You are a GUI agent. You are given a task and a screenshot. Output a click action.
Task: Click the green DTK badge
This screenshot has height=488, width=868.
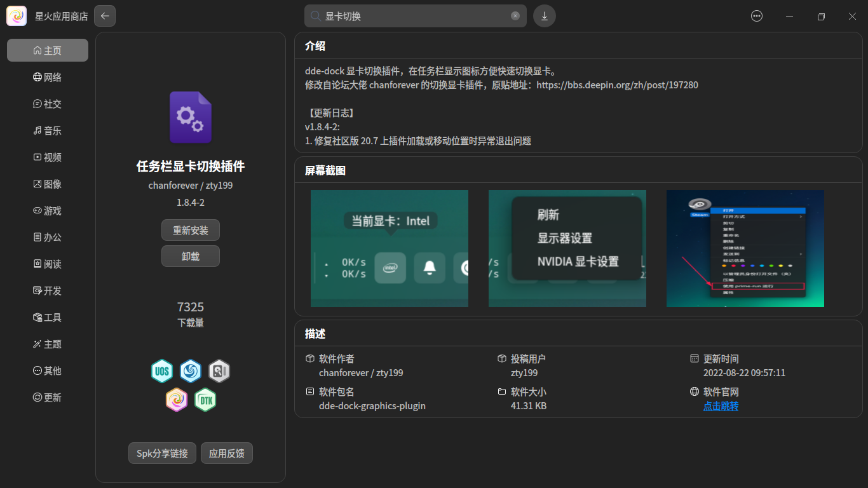[x=205, y=400]
